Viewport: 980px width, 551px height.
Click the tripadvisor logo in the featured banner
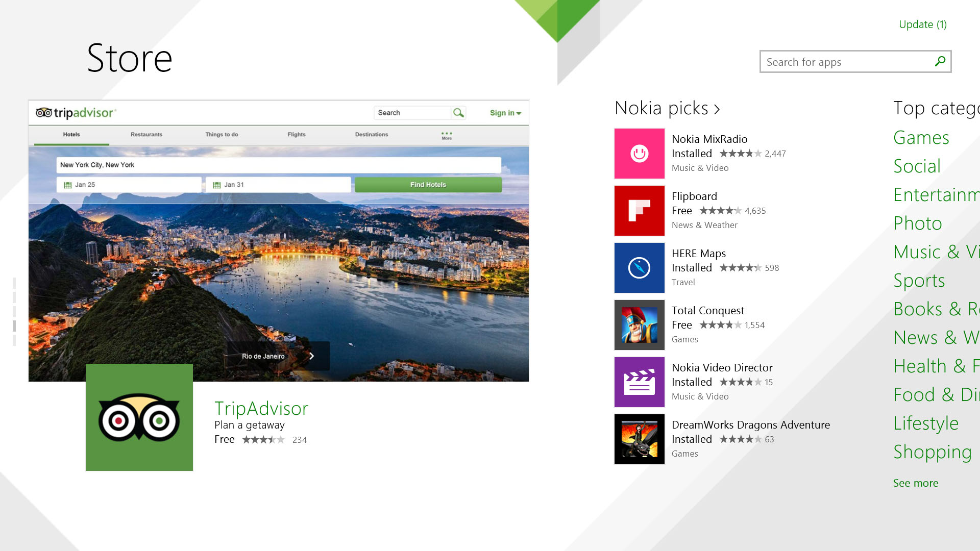pos(76,113)
